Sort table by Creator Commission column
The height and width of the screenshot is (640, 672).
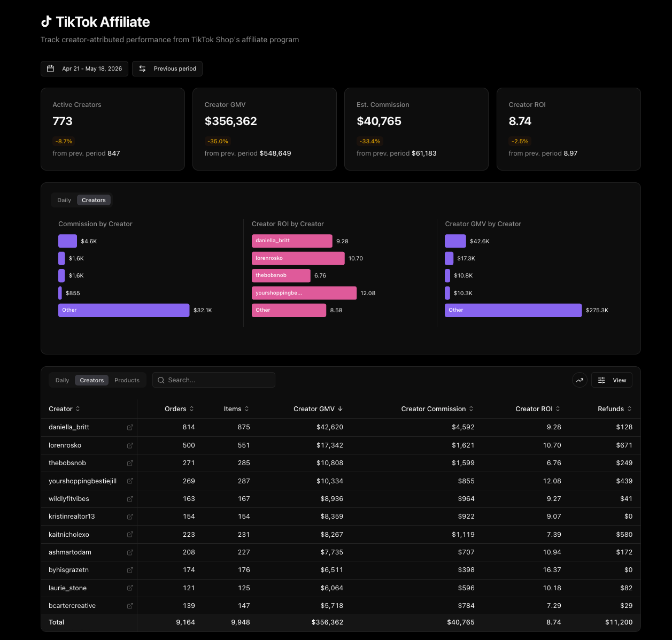point(437,409)
